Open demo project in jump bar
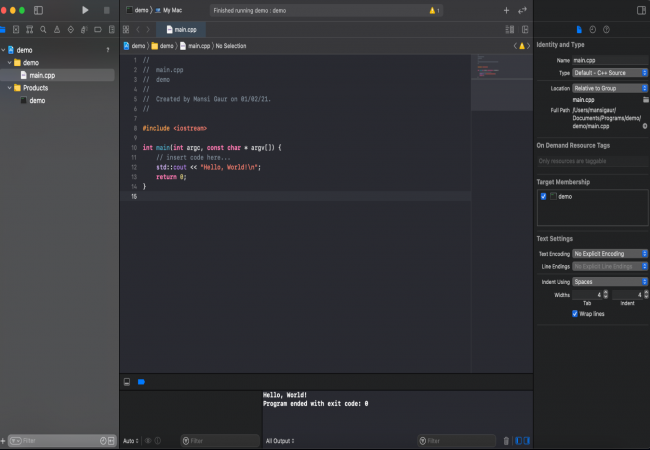The image size is (650, 450). (134, 46)
